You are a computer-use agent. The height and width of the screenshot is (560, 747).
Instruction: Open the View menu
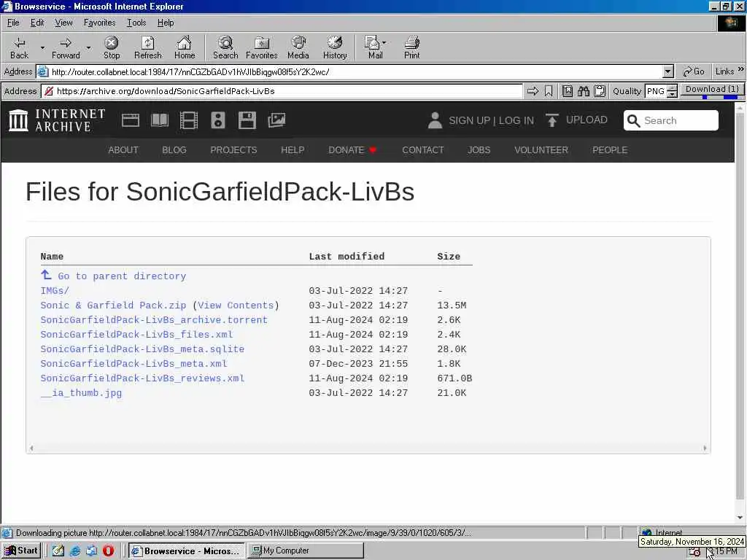pos(63,23)
